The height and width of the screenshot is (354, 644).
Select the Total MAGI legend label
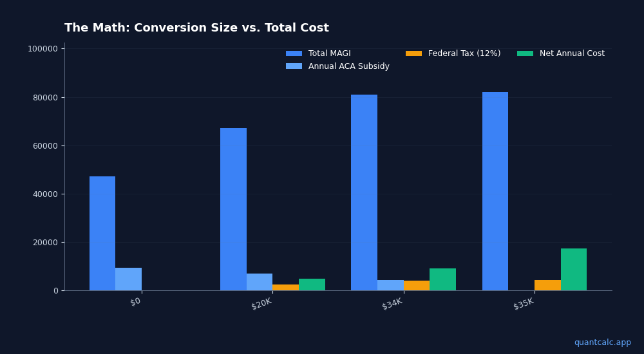point(329,53)
